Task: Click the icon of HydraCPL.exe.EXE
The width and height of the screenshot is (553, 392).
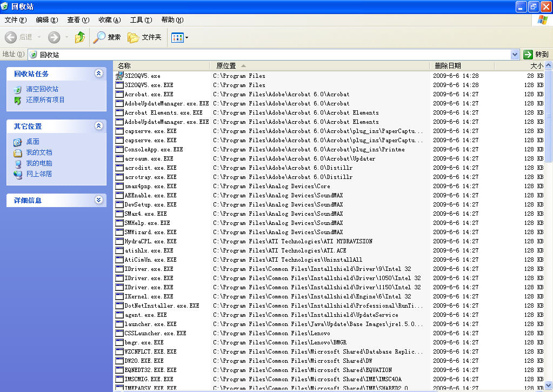Action: point(119,241)
